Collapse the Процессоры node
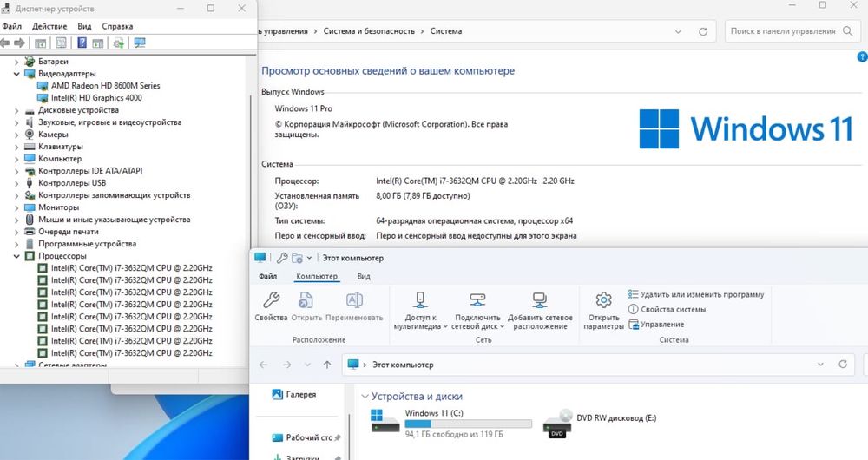868x460 pixels. tap(16, 256)
